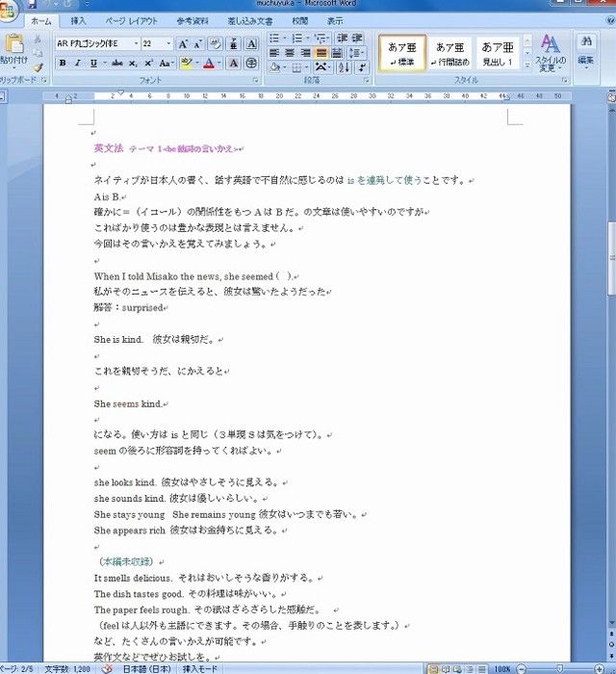
Task: Center the paragraph text
Action: click(x=290, y=53)
